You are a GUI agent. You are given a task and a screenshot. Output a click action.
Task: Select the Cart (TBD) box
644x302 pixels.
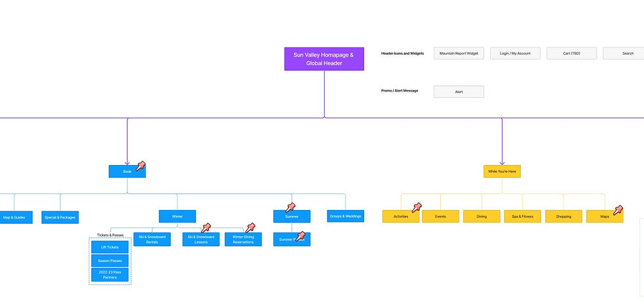pos(571,53)
